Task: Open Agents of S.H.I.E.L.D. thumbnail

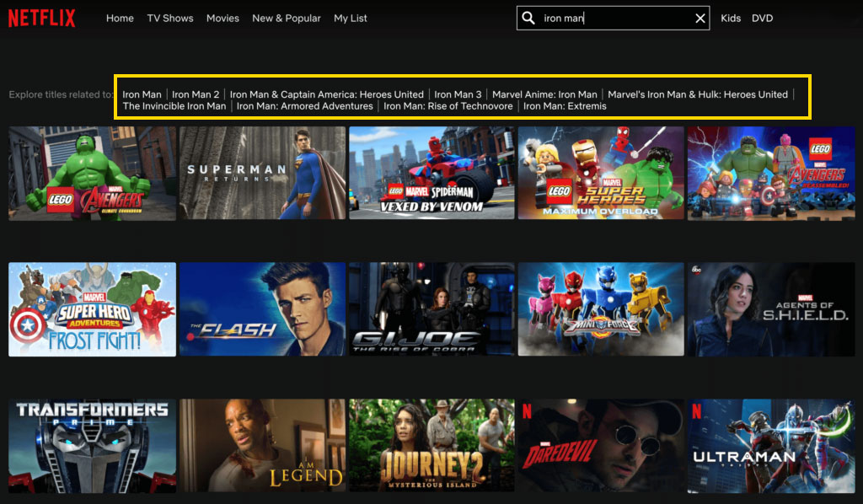Action: pos(771,309)
